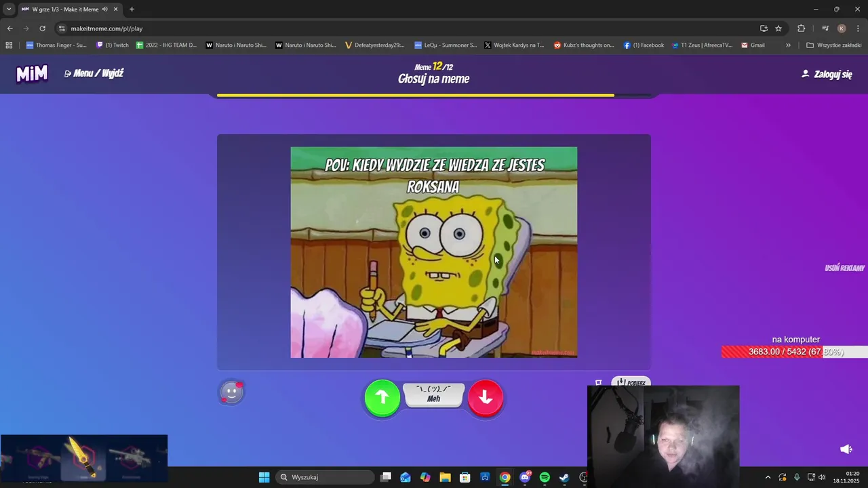Open the Twitch bookmark
Screen dimensions: 868x488
[113, 45]
